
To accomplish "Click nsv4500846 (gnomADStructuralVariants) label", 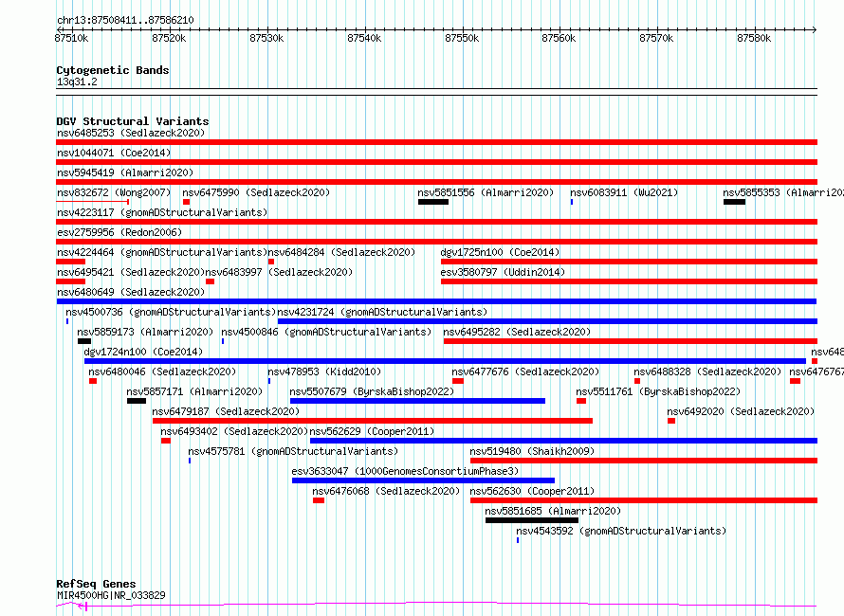I will point(326,332).
